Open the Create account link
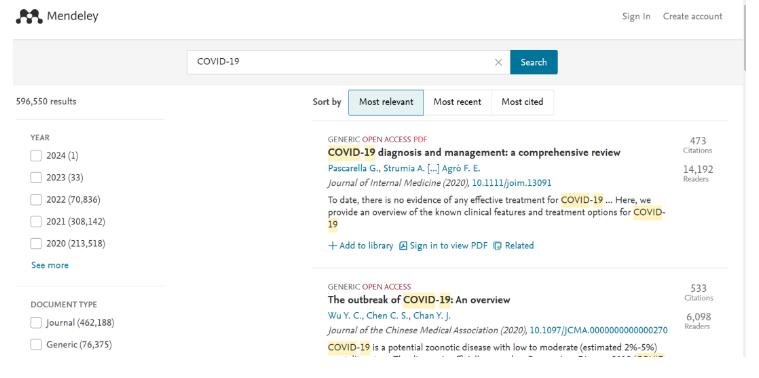The image size is (759, 378). pos(692,16)
